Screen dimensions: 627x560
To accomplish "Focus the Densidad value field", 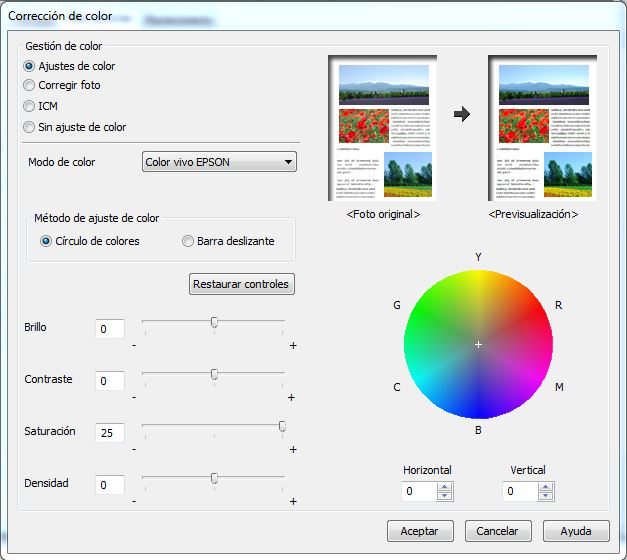I will (110, 485).
